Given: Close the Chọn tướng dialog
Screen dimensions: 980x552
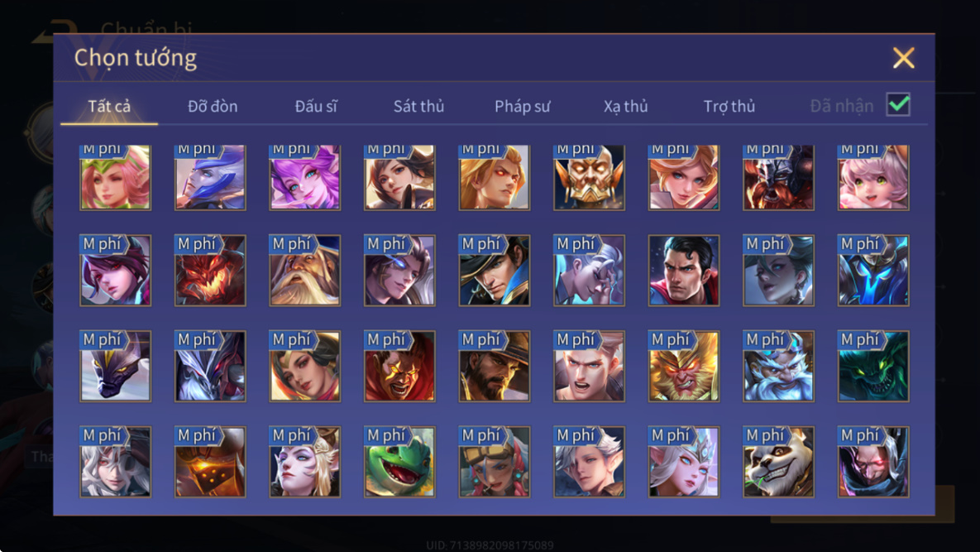Looking at the screenshot, I should pos(903,58).
